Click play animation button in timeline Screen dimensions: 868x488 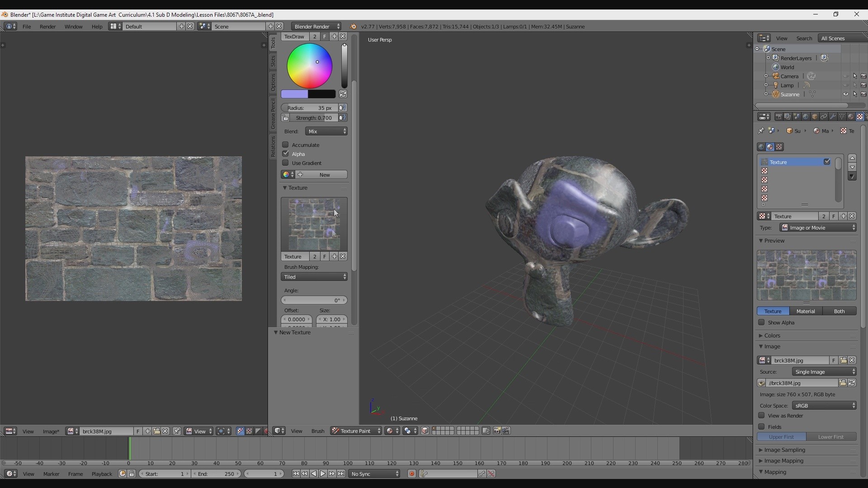323,474
